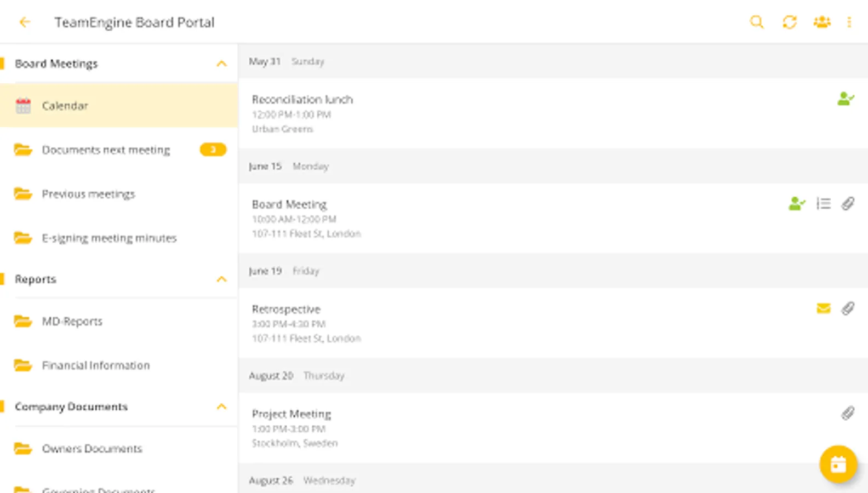Click Retrospective envelope invitation icon

pyautogui.click(x=823, y=308)
